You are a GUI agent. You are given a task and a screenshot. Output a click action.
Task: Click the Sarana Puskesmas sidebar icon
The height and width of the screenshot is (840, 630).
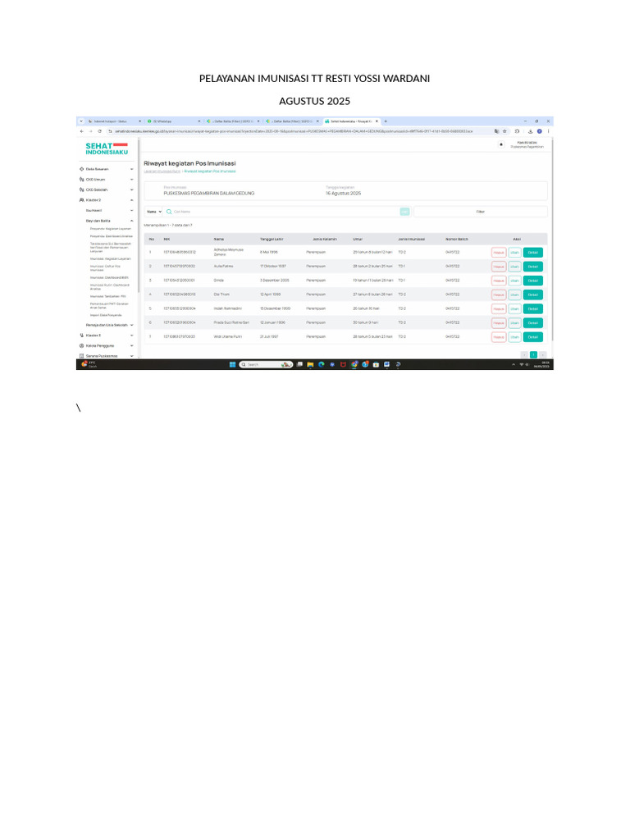pos(81,356)
